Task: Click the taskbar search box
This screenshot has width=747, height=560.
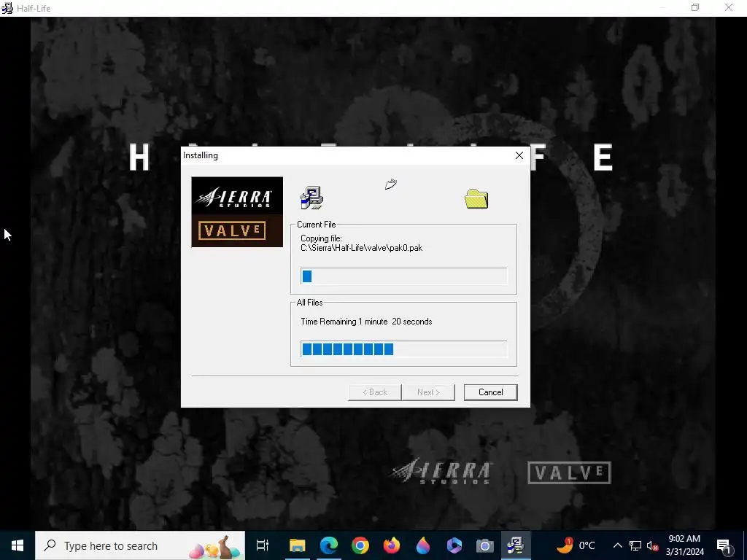Action: point(140,545)
